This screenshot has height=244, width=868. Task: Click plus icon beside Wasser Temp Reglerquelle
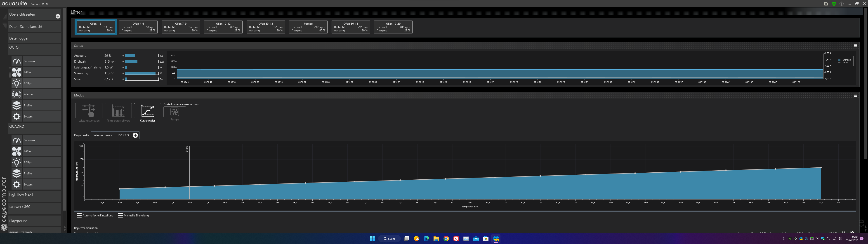(135, 135)
